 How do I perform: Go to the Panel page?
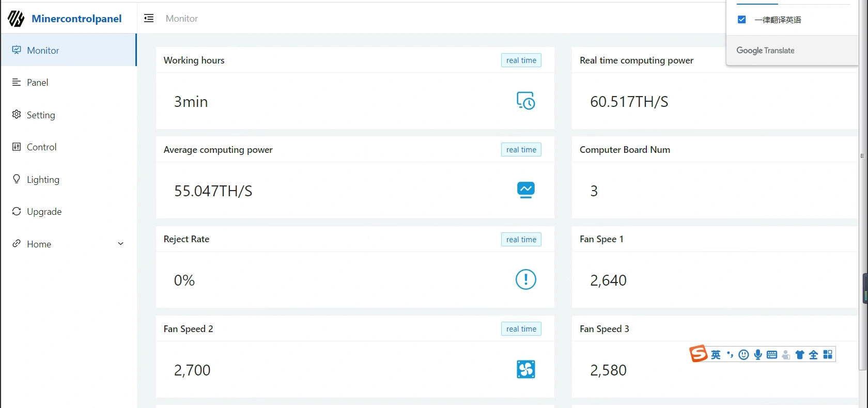coord(37,83)
